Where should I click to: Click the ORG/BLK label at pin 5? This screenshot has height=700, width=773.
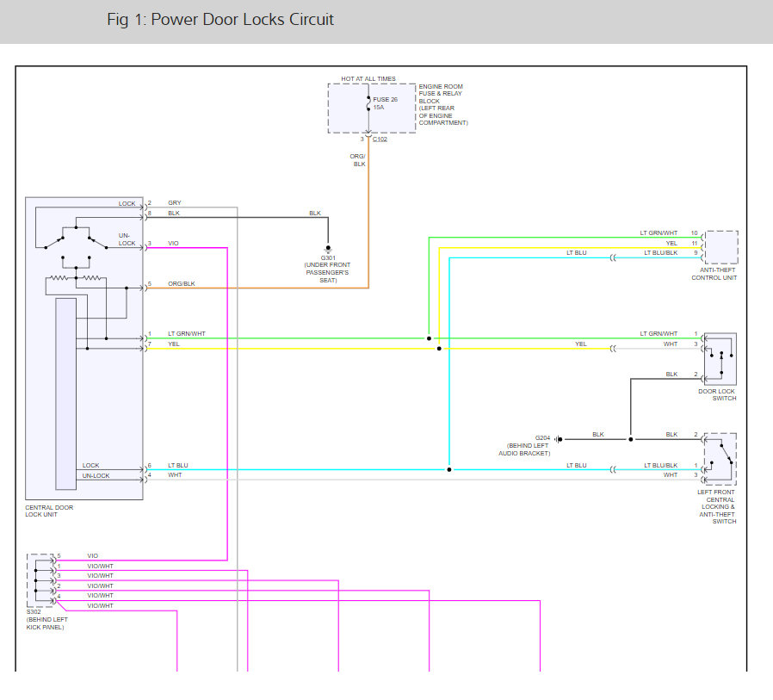click(x=181, y=283)
